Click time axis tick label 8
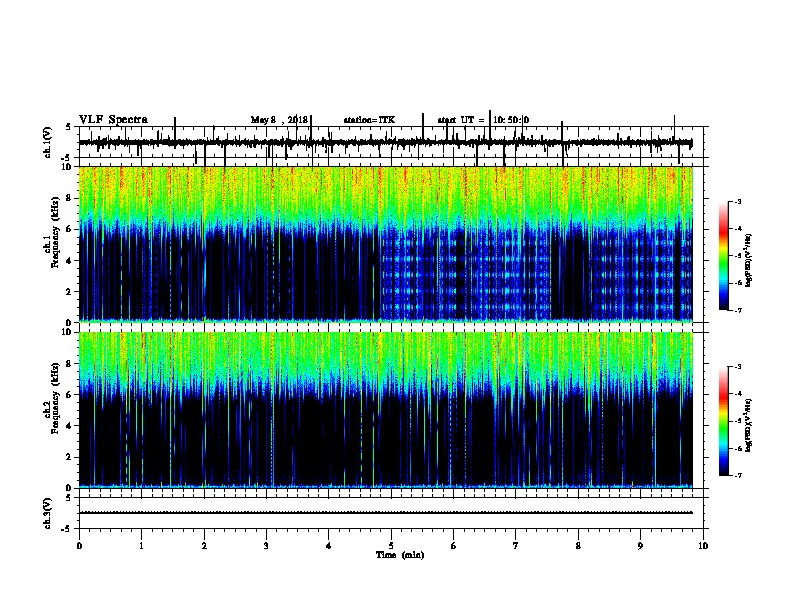This screenshot has width=792, height=612. coord(578,546)
